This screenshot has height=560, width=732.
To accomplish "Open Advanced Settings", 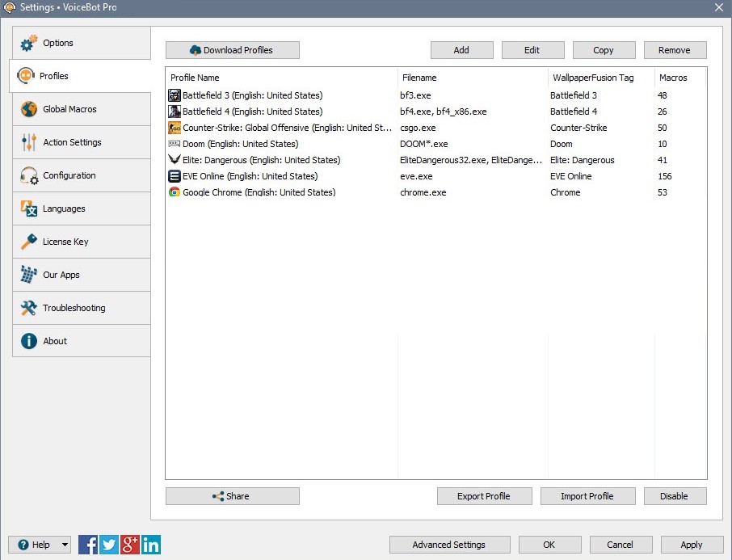I will (449, 545).
